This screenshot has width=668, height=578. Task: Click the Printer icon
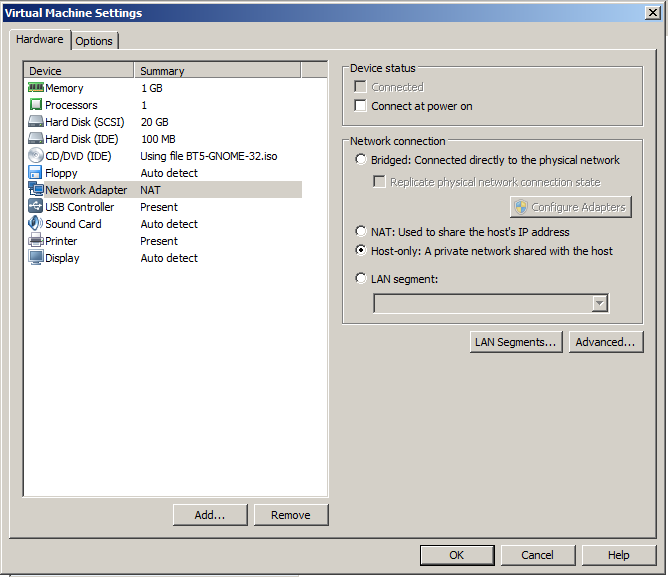coord(36,241)
